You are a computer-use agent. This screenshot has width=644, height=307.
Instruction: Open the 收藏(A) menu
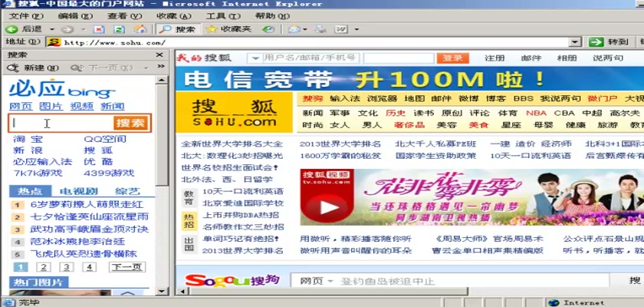[x=174, y=16]
